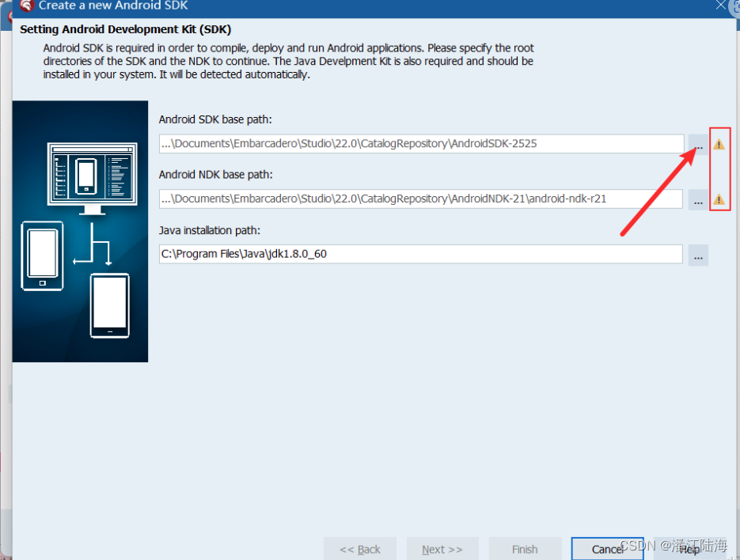The width and height of the screenshot is (740, 560).
Task: Click the device illustration image
Action: (x=80, y=231)
